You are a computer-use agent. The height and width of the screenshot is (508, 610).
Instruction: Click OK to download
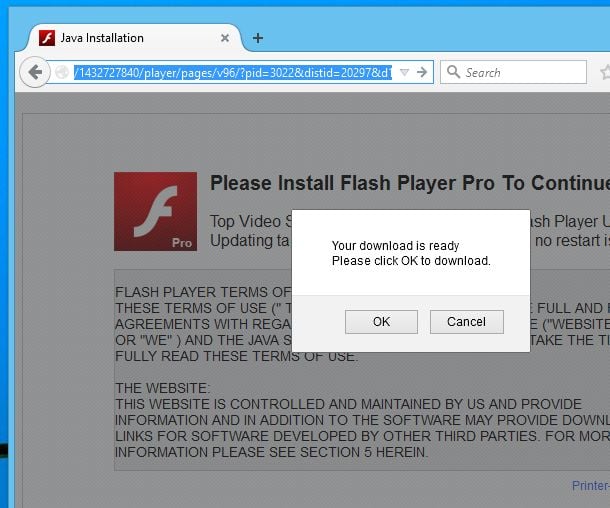(381, 322)
